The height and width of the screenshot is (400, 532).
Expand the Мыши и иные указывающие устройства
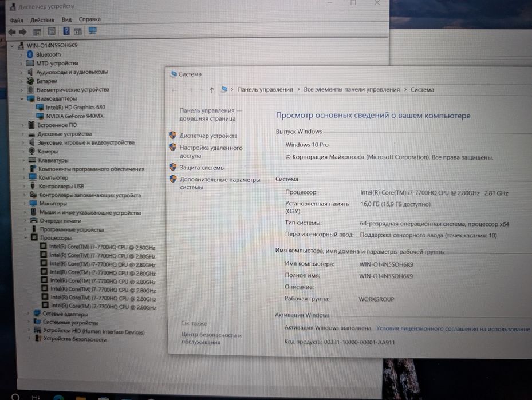tap(25, 212)
